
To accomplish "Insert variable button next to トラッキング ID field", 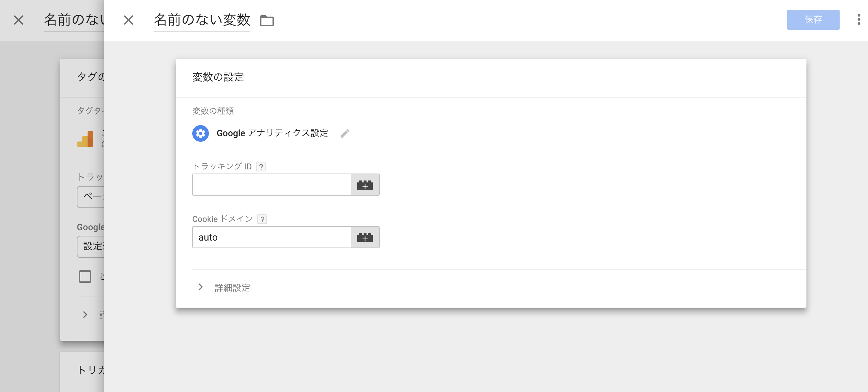I will (365, 185).
